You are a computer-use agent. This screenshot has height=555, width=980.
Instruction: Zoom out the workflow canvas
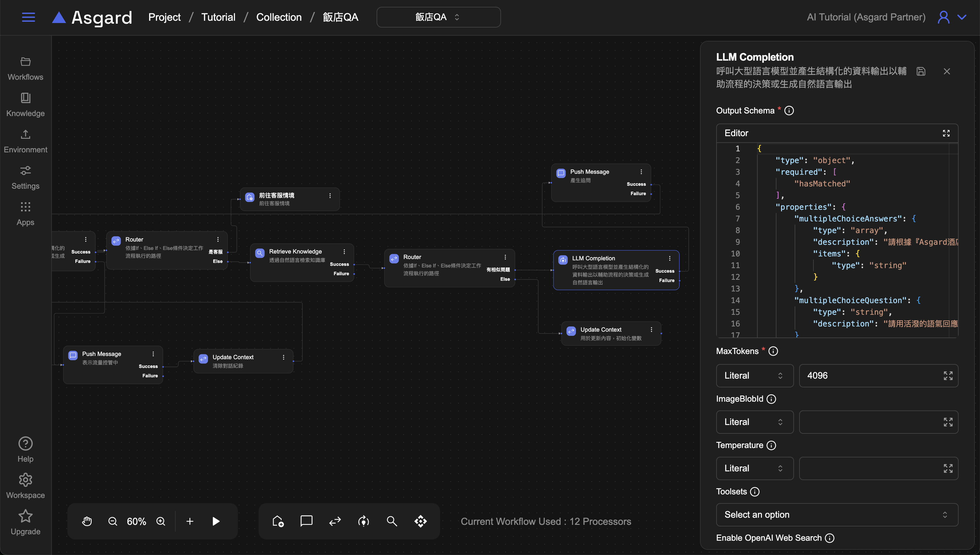112,521
